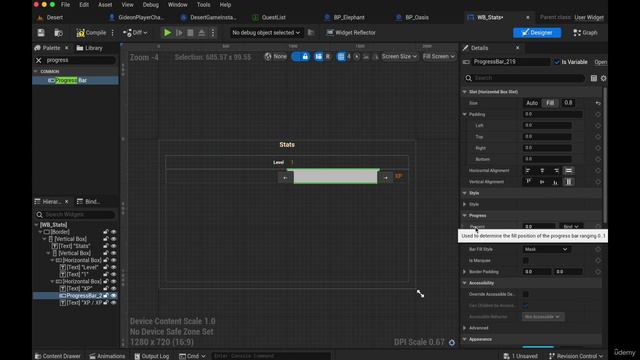Viewport: 640px width, 360px height.
Task: Set slot Size to Auto
Action: pos(531,103)
